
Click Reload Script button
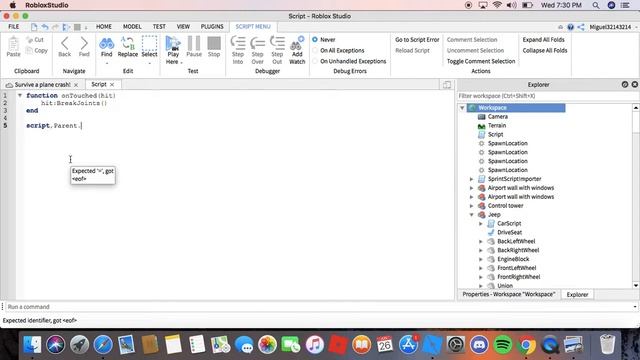(x=412, y=51)
